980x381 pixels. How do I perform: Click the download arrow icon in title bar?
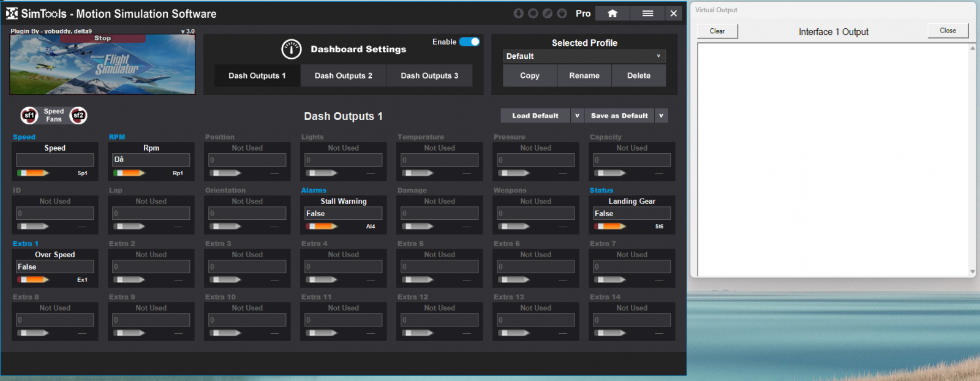(x=518, y=13)
